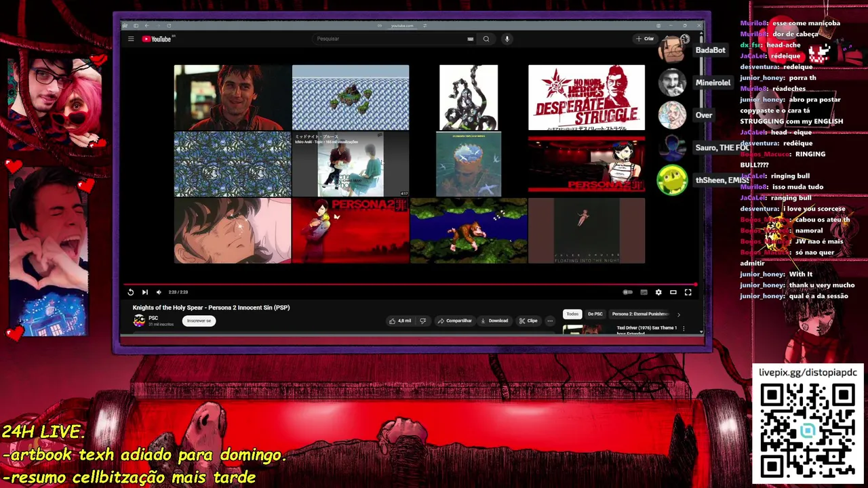The image size is (868, 488).
Task: Click the Over user avatar in overlay
Action: [x=672, y=115]
